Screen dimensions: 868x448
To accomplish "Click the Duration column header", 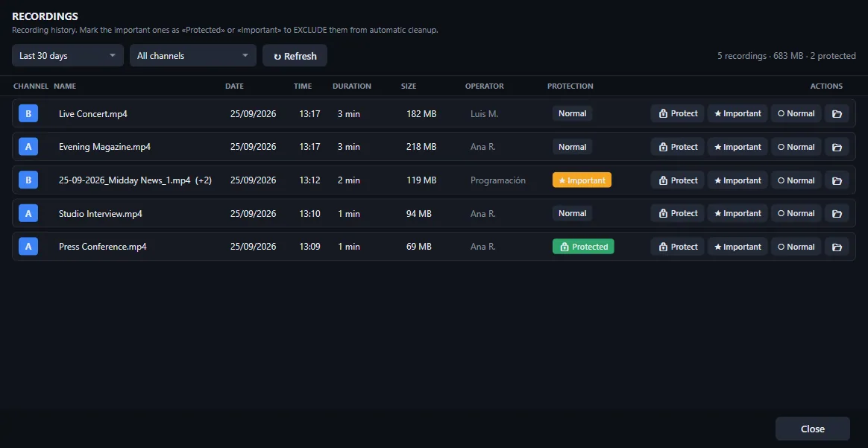I will click(x=352, y=86).
